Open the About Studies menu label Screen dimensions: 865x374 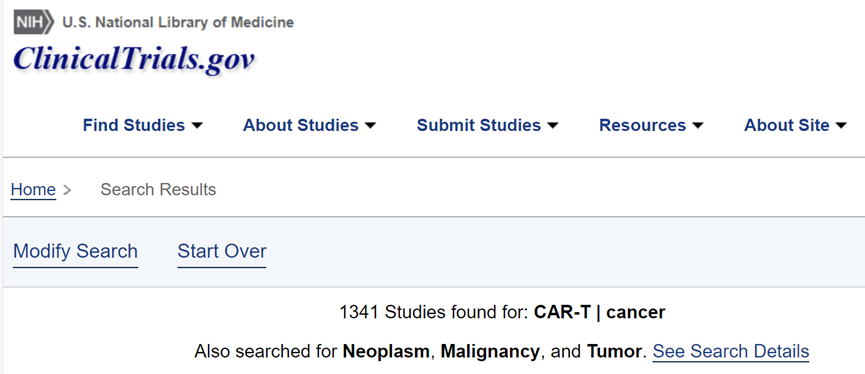(301, 125)
